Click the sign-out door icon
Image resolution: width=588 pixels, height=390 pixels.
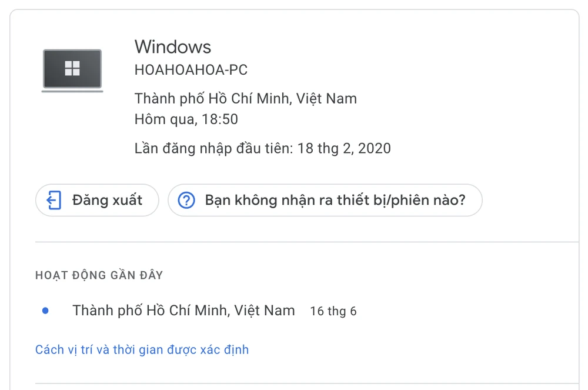(x=54, y=201)
